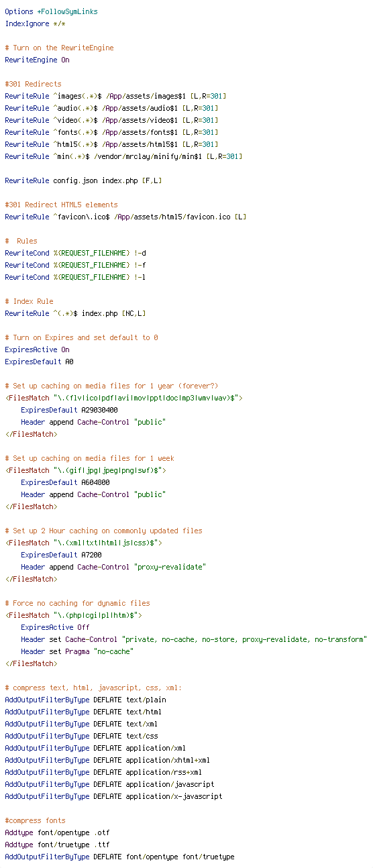
Task: Click the RewriteRule for ^audio(.*)$
Action: 111,109
